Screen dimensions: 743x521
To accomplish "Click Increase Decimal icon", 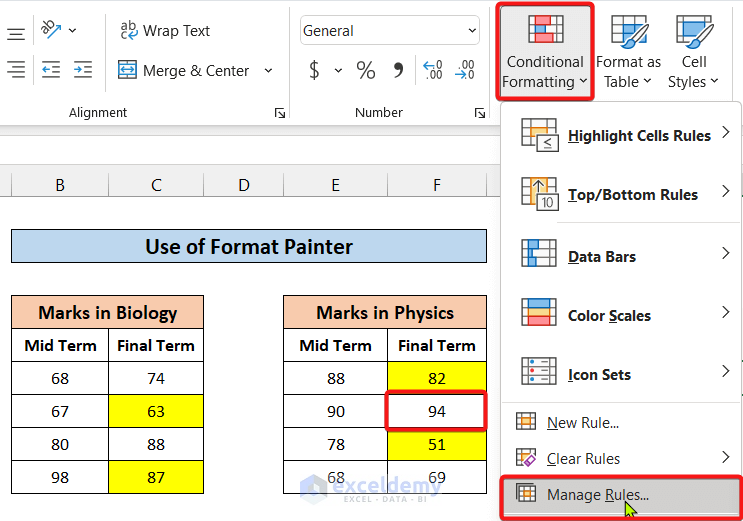I will point(433,70).
